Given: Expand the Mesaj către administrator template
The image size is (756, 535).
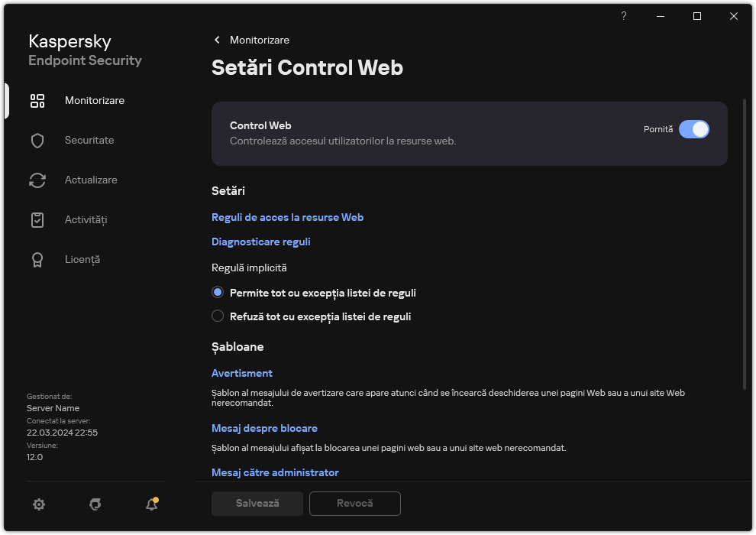Looking at the screenshot, I should 275,472.
